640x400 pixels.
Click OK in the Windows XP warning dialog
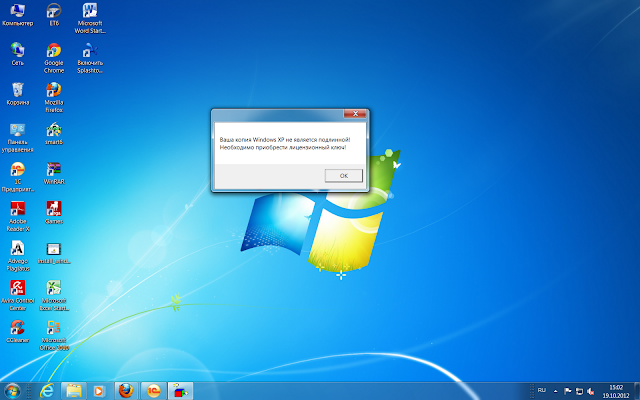344,176
